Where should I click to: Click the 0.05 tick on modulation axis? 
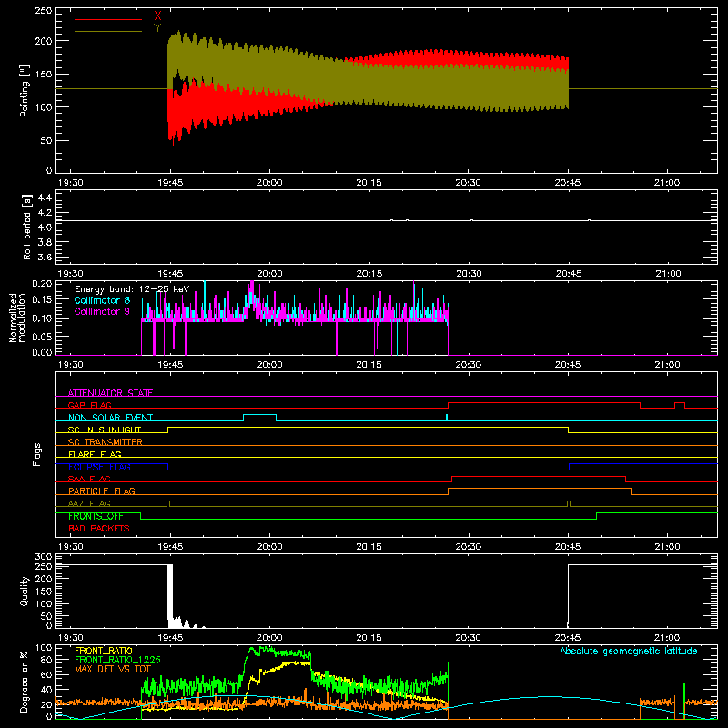(x=42, y=336)
